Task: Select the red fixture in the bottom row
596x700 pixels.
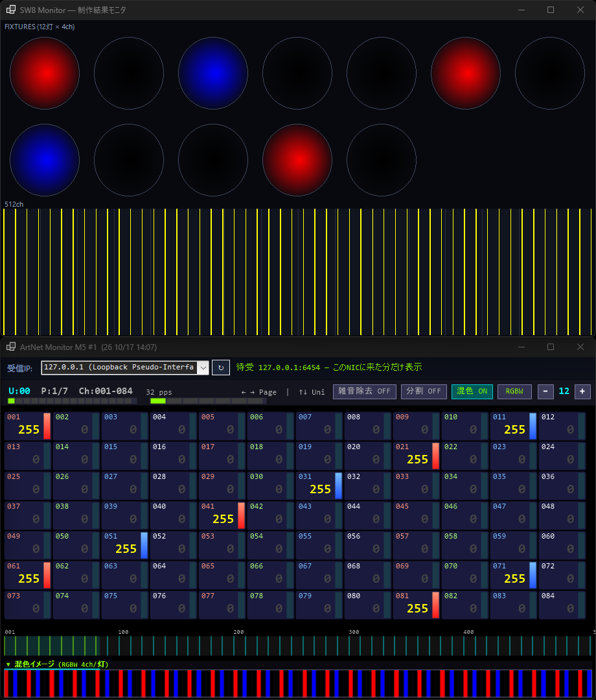Action: 297,160
